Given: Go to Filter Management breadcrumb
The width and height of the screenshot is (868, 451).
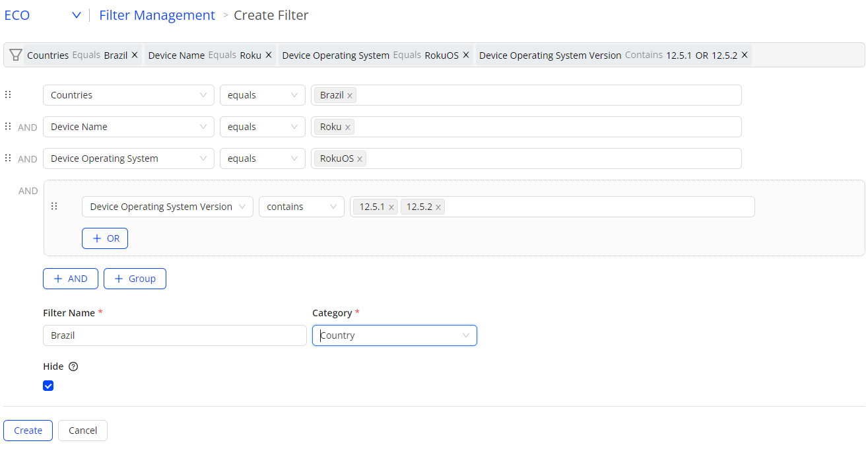Looking at the screenshot, I should (x=157, y=15).
